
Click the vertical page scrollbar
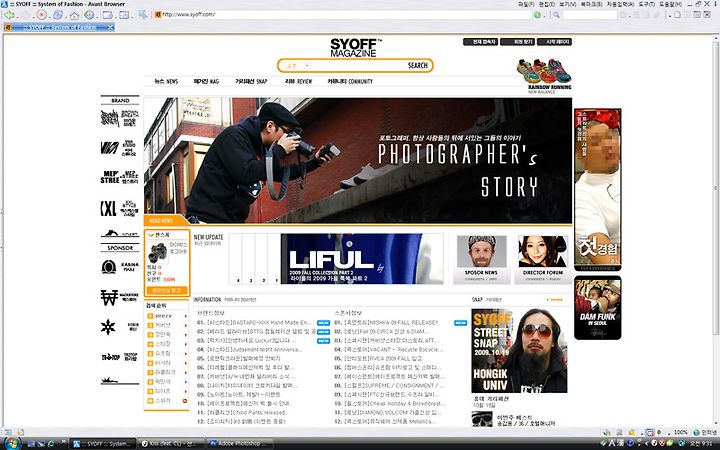click(x=716, y=188)
